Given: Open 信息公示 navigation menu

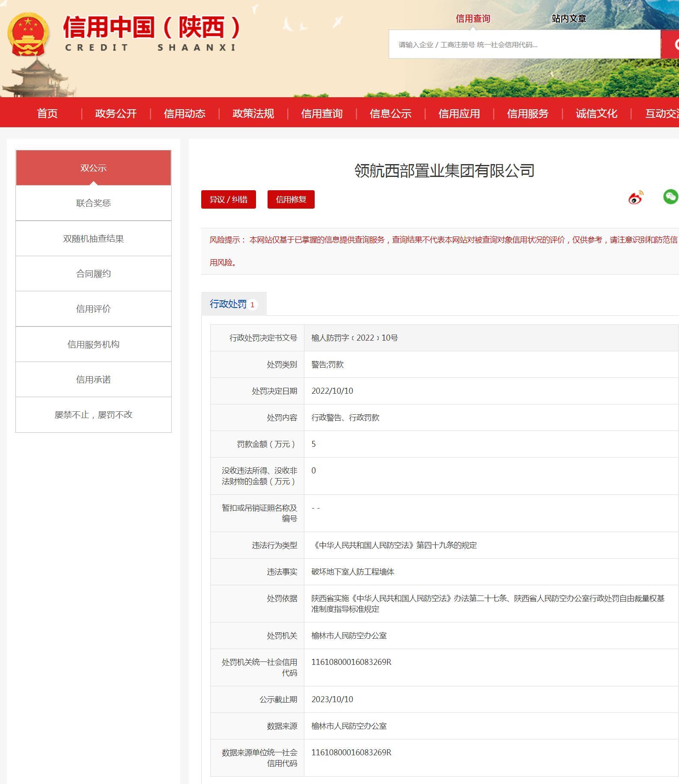Looking at the screenshot, I should pyautogui.click(x=390, y=114).
